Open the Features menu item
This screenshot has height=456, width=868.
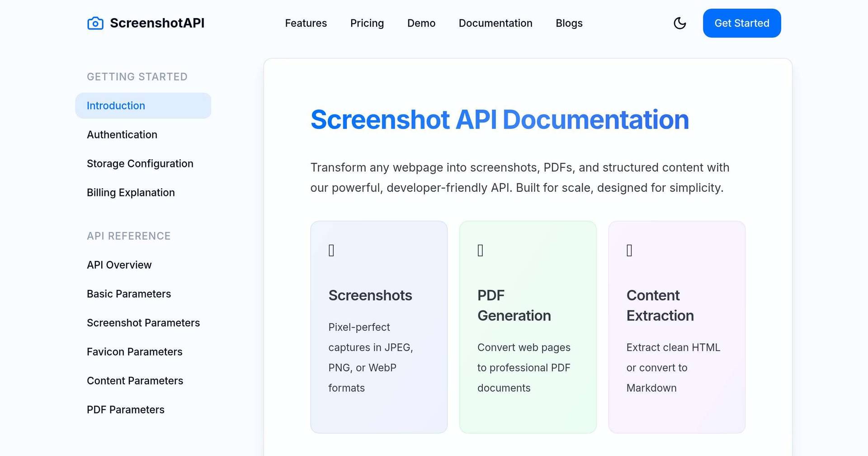[306, 23]
